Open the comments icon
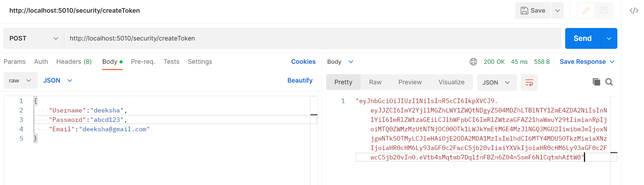 (603, 11)
